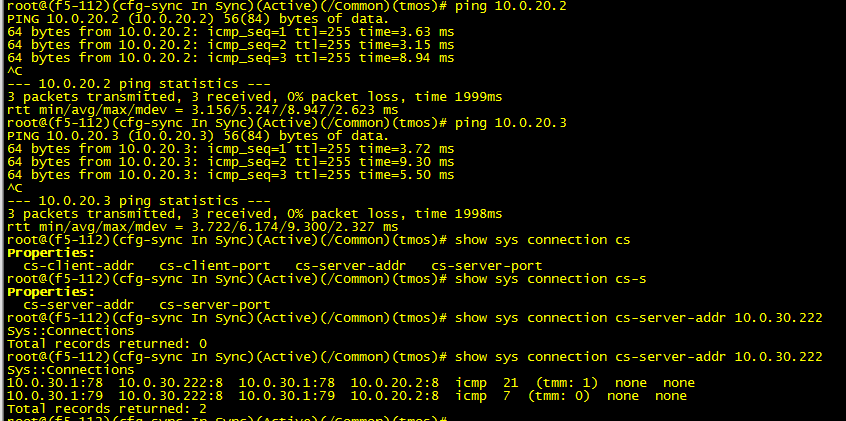The height and width of the screenshot is (421, 846).
Task: Click the '(tmm: 0)' connection entry text
Action: coord(563,396)
